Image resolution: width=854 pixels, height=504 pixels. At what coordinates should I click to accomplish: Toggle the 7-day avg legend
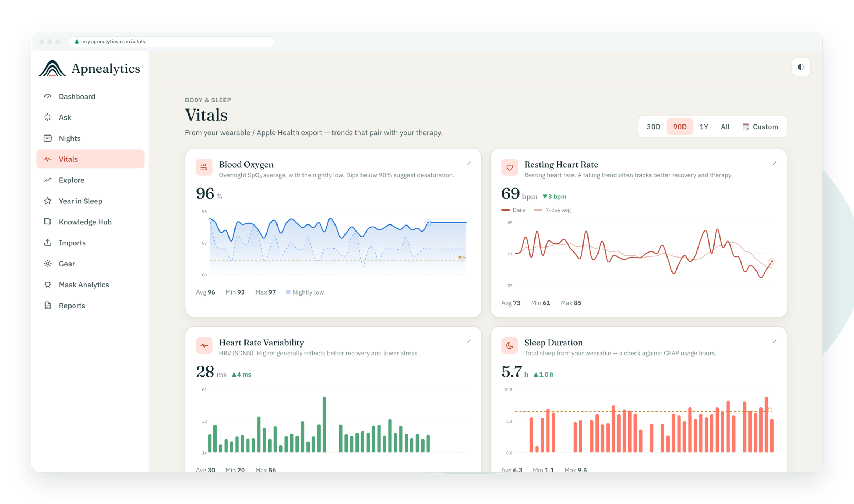coord(553,210)
